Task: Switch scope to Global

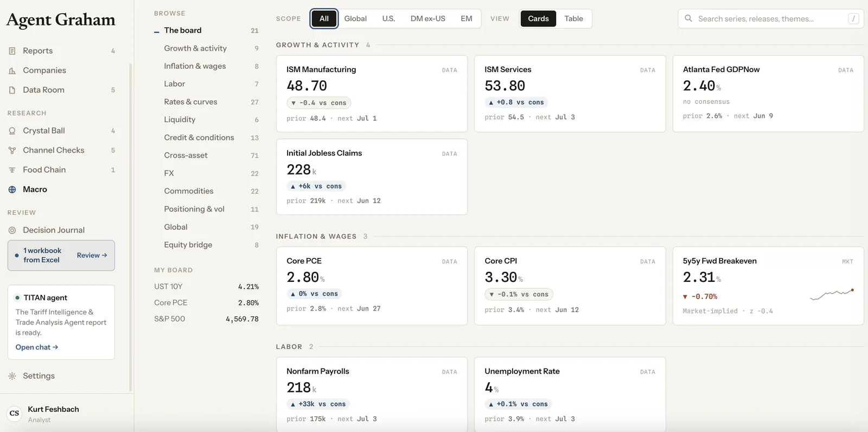Action: point(355,18)
